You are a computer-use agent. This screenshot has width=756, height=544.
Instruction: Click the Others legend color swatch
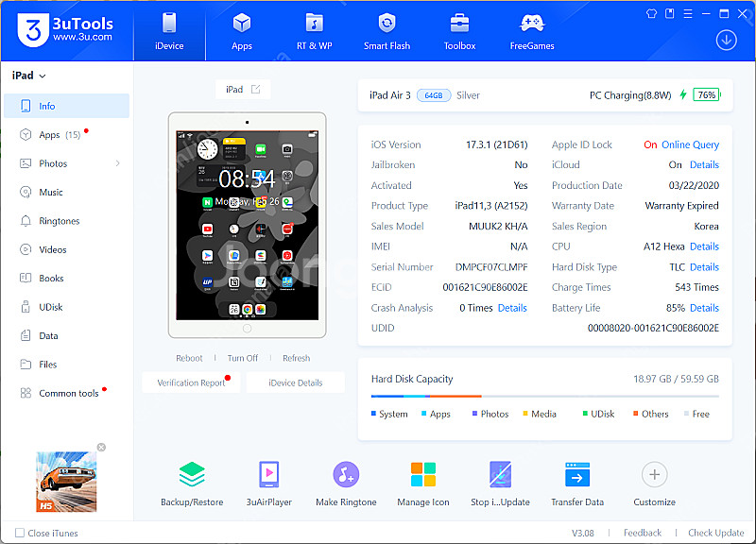635,414
